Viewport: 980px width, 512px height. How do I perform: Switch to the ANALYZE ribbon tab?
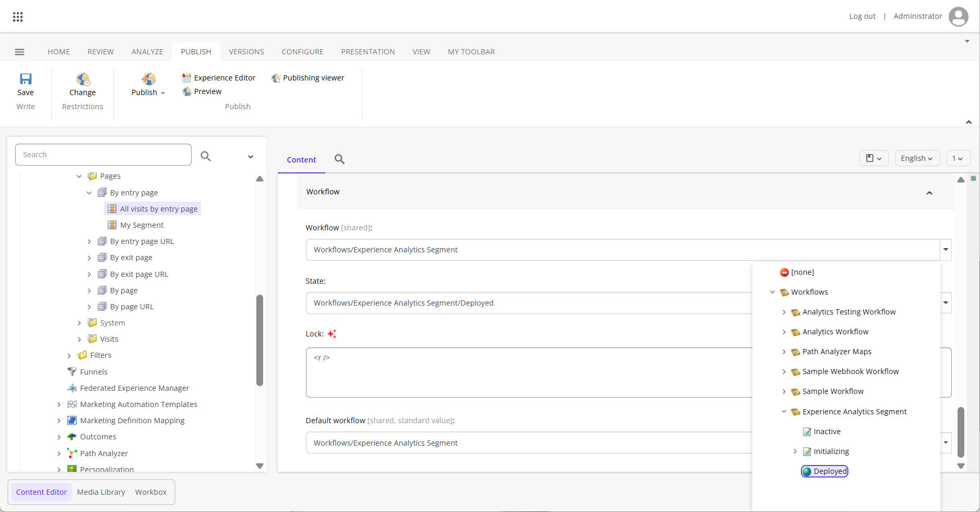point(147,52)
